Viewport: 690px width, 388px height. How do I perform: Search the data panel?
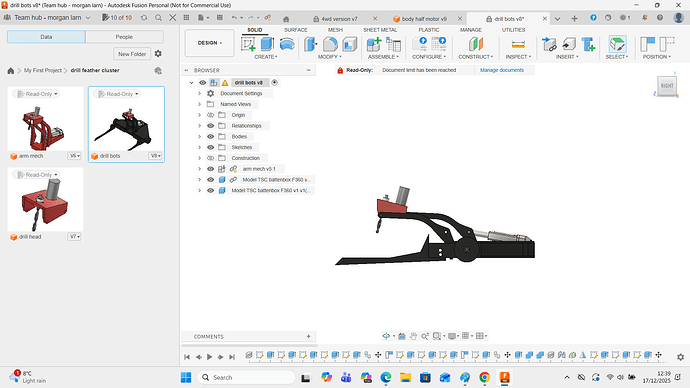[x=158, y=18]
